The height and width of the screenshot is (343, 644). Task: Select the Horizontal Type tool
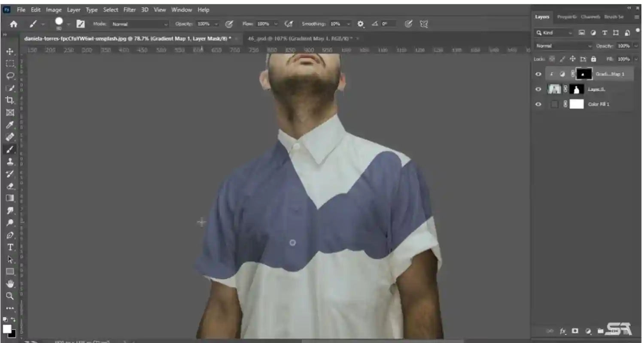coord(10,247)
